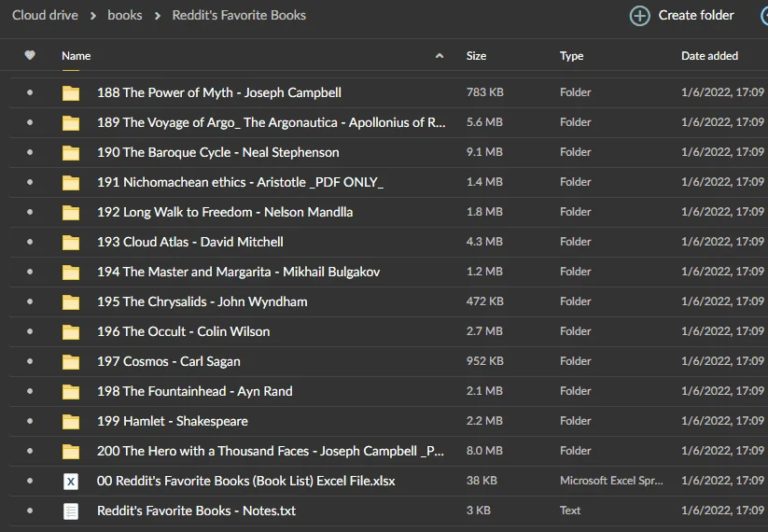
Task: Click folder icon for 188 The Power of Myth
Action: tap(71, 92)
